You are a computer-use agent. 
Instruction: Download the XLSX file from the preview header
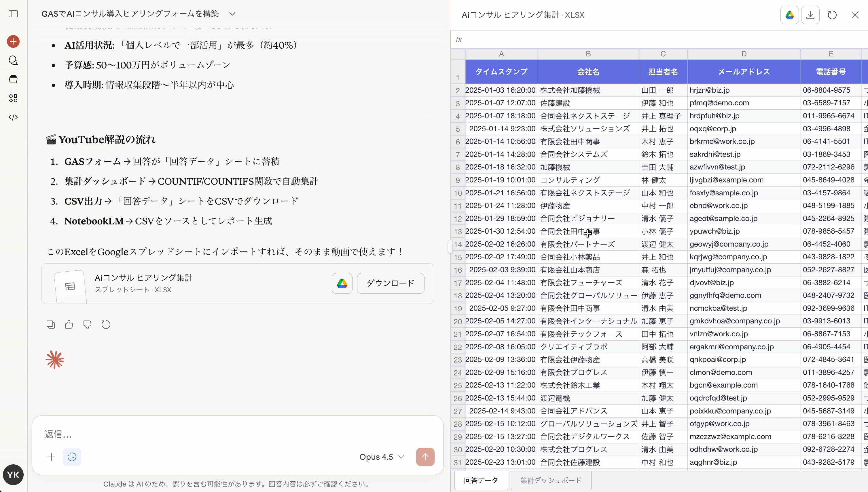[810, 15]
